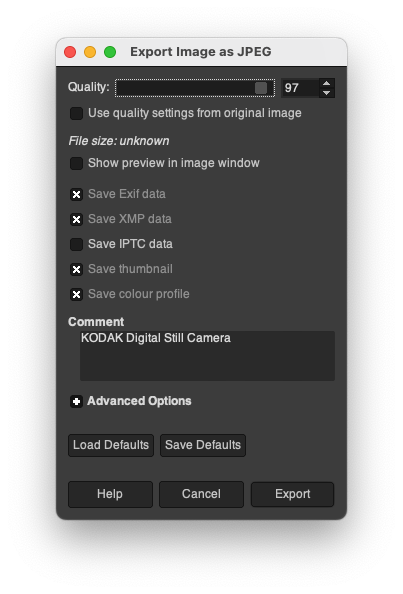The width and height of the screenshot is (403, 594).
Task: Click the Export button
Action: (292, 494)
